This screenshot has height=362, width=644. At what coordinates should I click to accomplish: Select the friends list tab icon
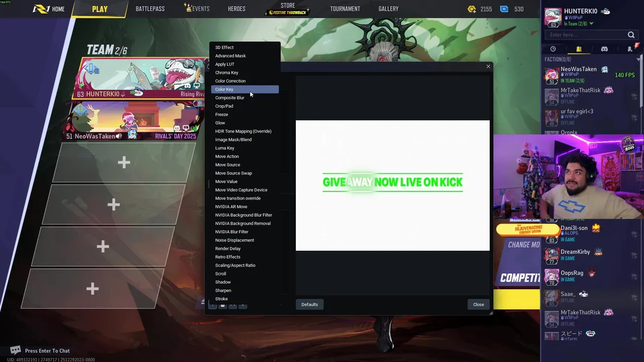tap(579, 49)
